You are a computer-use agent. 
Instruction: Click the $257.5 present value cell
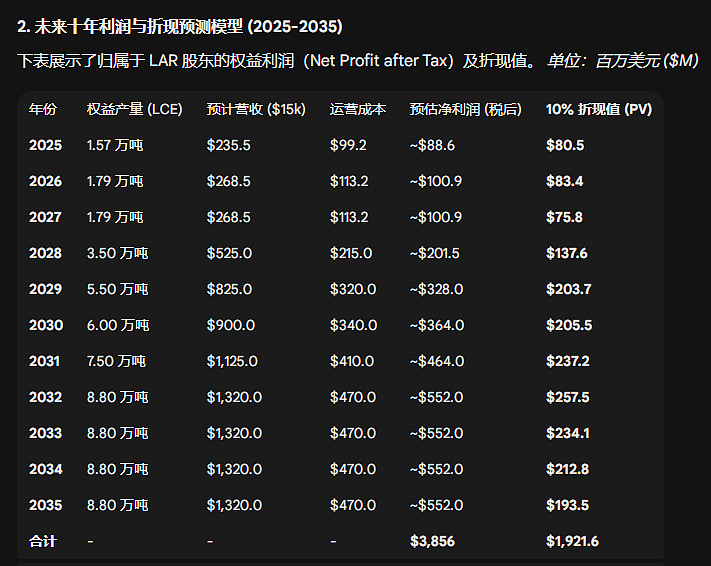pyautogui.click(x=566, y=397)
